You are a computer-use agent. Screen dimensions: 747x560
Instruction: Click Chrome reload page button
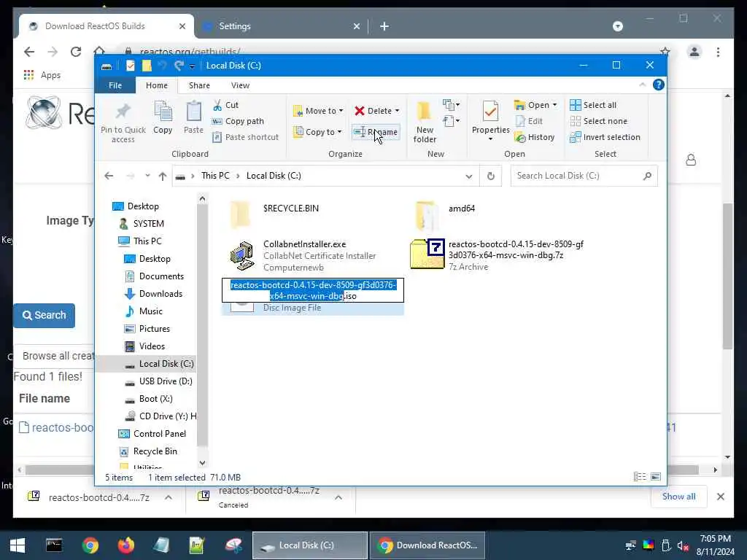click(76, 52)
